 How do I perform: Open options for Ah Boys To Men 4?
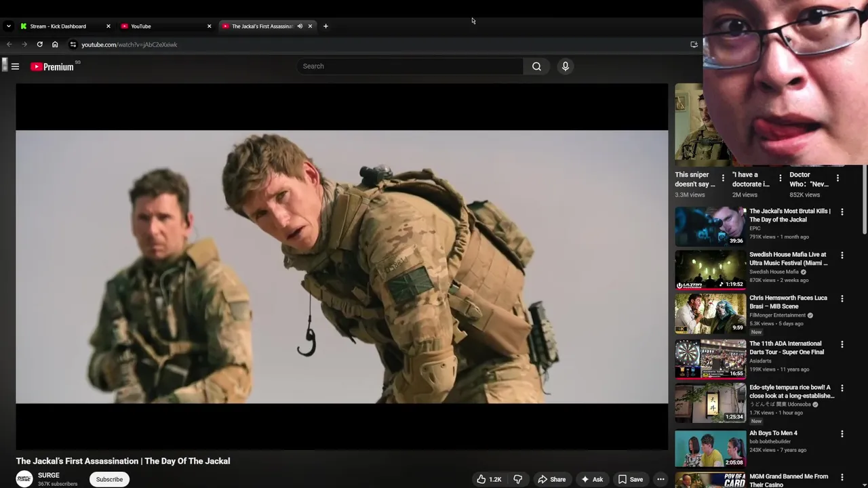[842, 434]
